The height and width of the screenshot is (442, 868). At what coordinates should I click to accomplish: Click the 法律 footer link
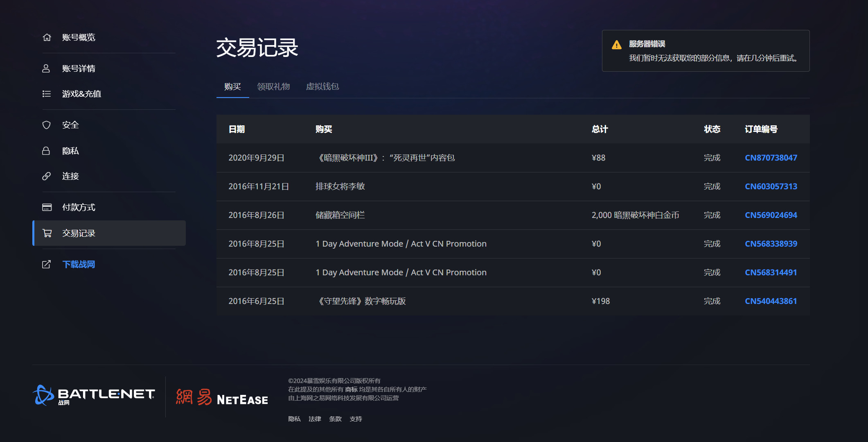(315, 419)
